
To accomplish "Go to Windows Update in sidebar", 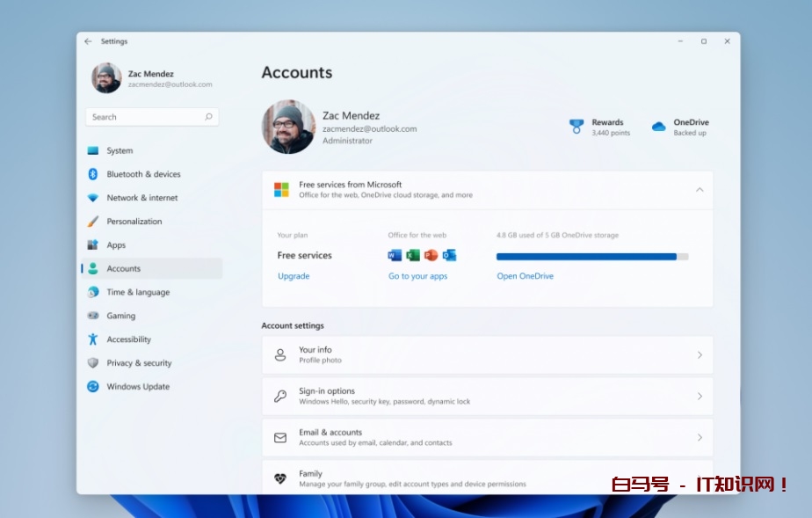I will pos(138,387).
